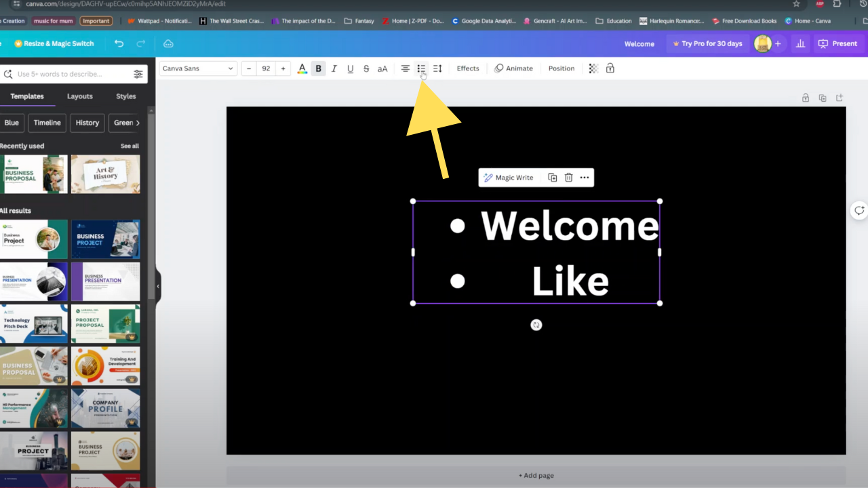
Task: Start presentation with Present button
Action: [838, 43]
